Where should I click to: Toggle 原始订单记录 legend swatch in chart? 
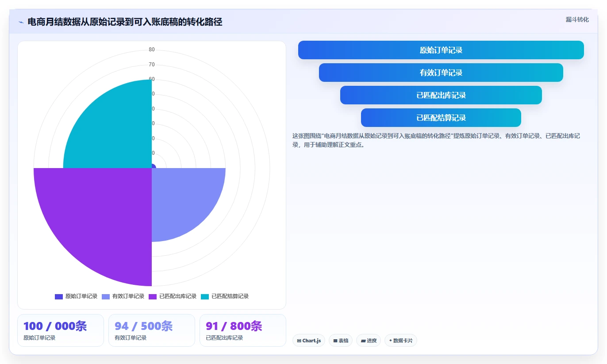(x=59, y=296)
